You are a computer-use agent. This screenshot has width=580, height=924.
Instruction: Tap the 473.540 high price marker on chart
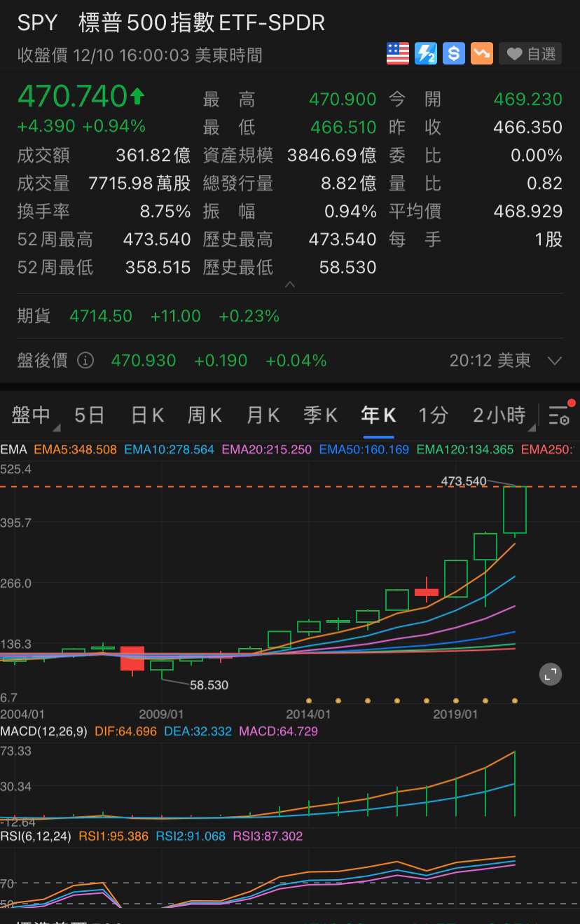pyautogui.click(x=464, y=481)
